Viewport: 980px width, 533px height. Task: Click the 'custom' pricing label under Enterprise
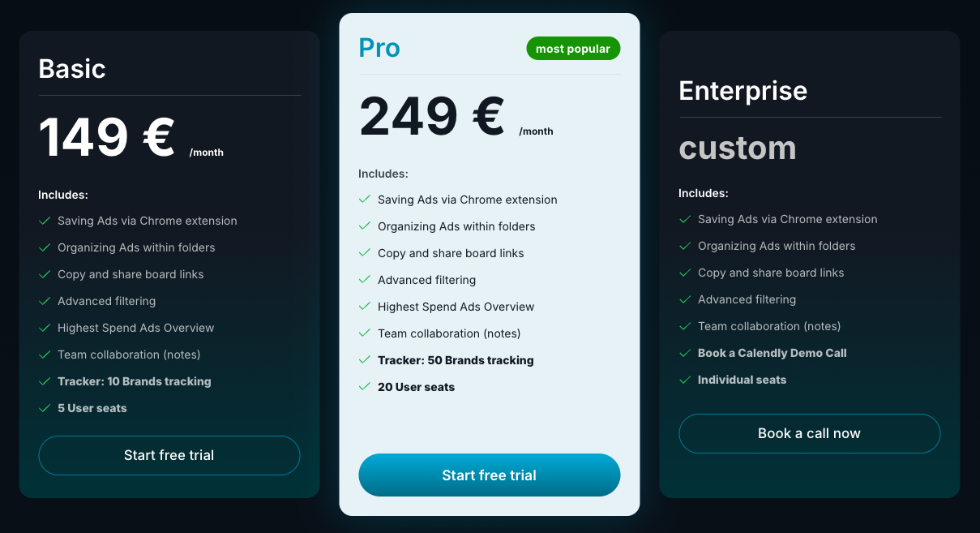tap(738, 148)
